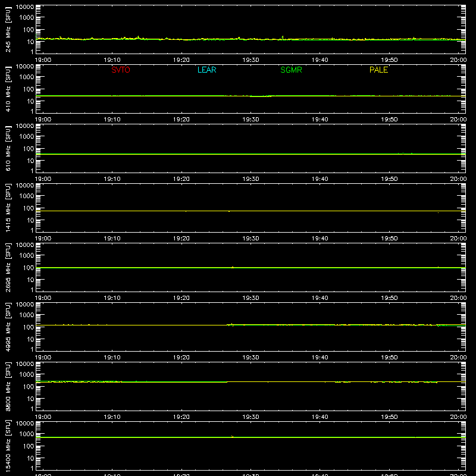Image resolution: width=476 pixels, height=476 pixels.
Task: Click 19:00 time label under 245 MHz plot
Action: (43, 60)
